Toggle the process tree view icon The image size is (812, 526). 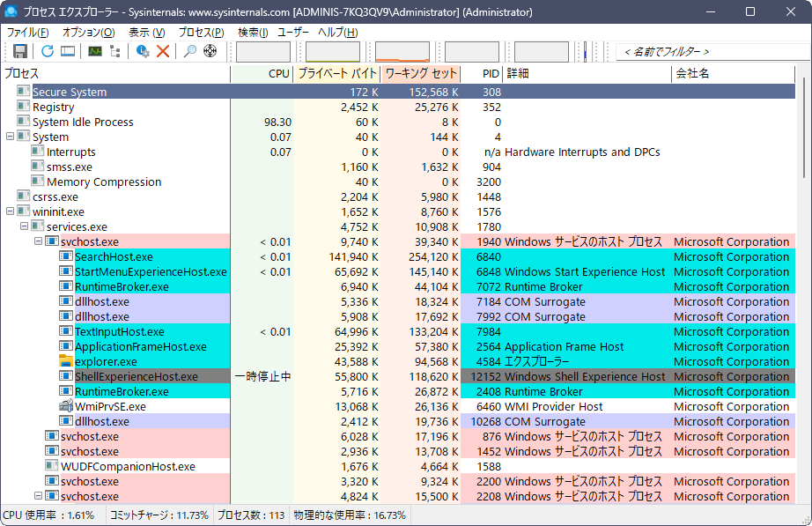tap(115, 51)
